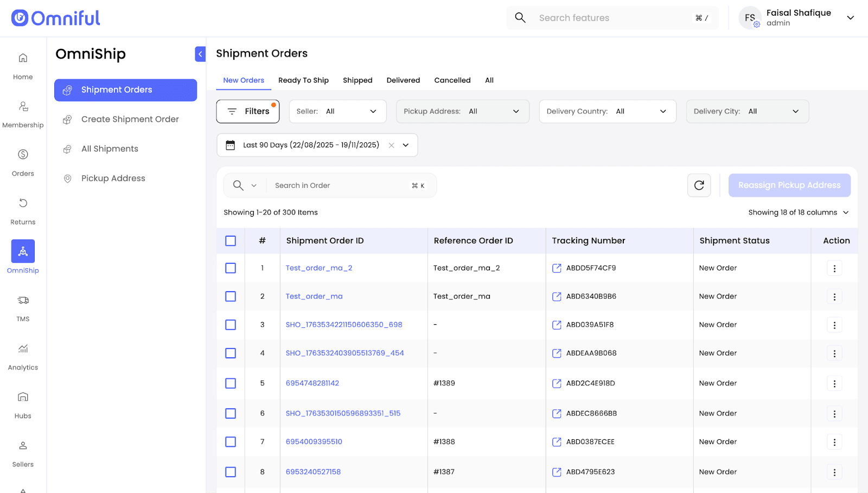Image resolution: width=868 pixels, height=493 pixels.
Task: Open tracking link for ABDD5F74CF9
Action: [557, 268]
